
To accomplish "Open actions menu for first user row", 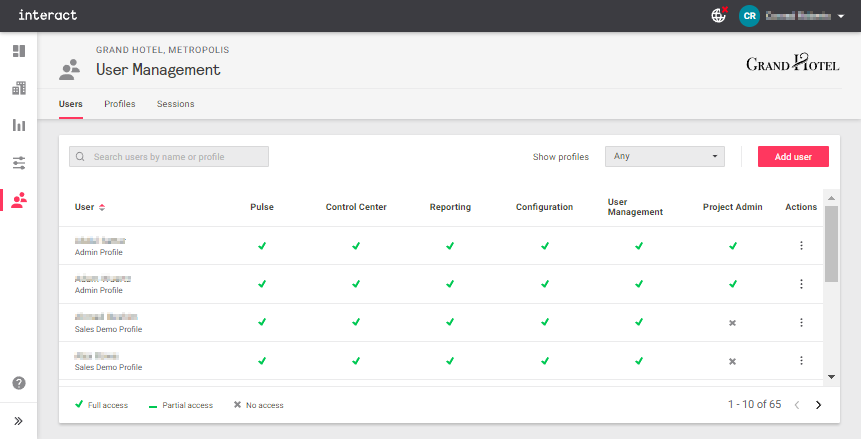I will click(x=801, y=246).
